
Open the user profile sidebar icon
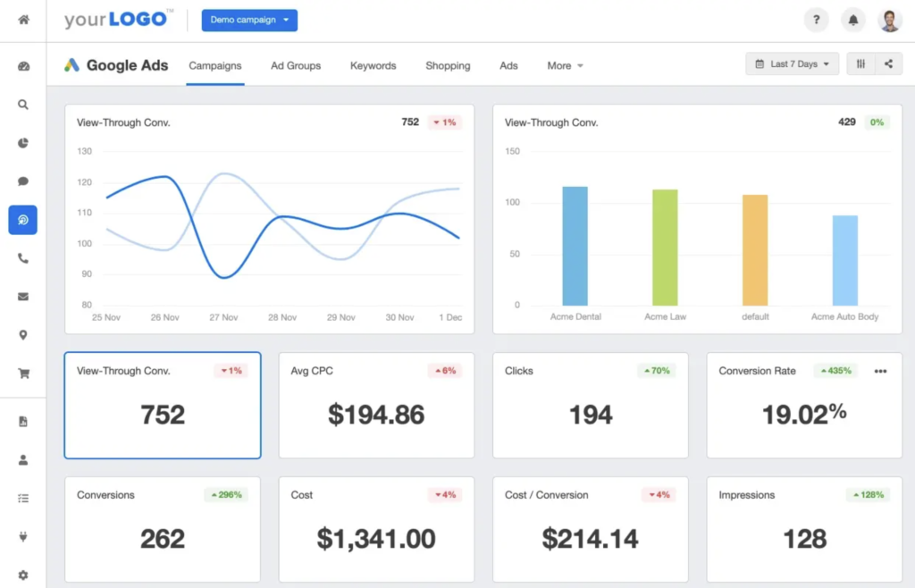coord(23,459)
